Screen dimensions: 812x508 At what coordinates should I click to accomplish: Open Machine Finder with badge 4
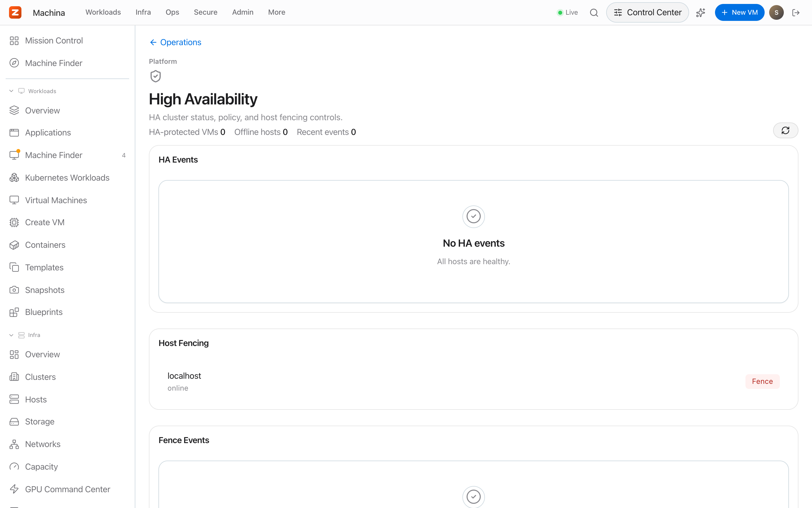[x=67, y=155]
